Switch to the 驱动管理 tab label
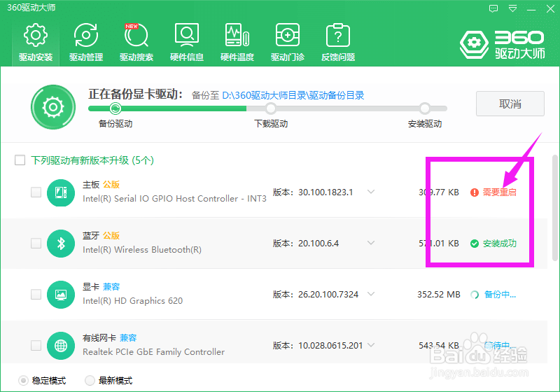Screen dimensions: 560x392 tap(86, 57)
